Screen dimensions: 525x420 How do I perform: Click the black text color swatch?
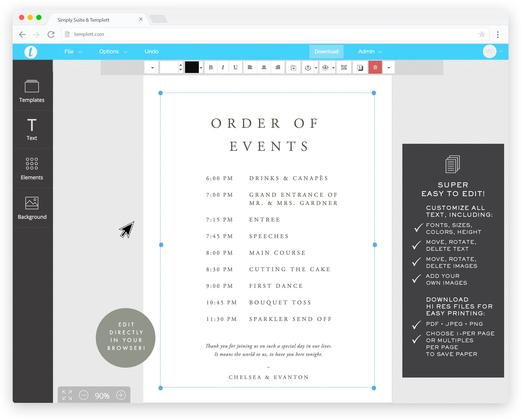coord(192,68)
